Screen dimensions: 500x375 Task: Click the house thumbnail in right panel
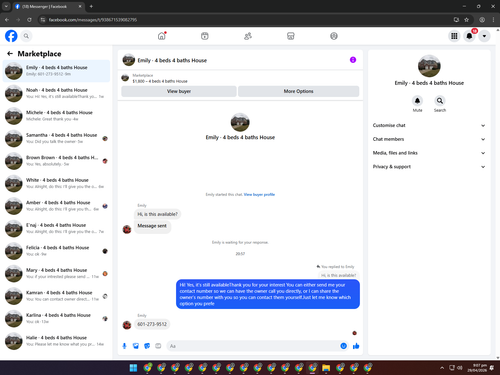tap(429, 66)
